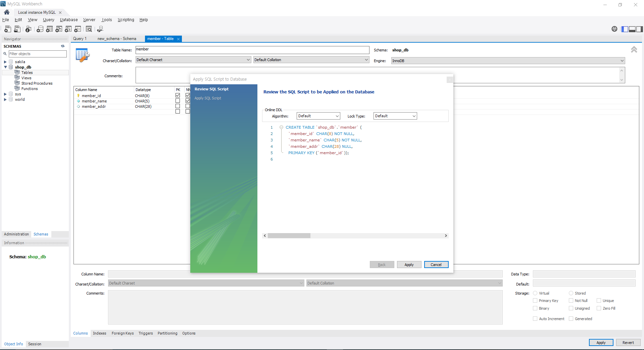Open the table Default Collation dropdown
The width and height of the screenshot is (644, 350).
311,60
